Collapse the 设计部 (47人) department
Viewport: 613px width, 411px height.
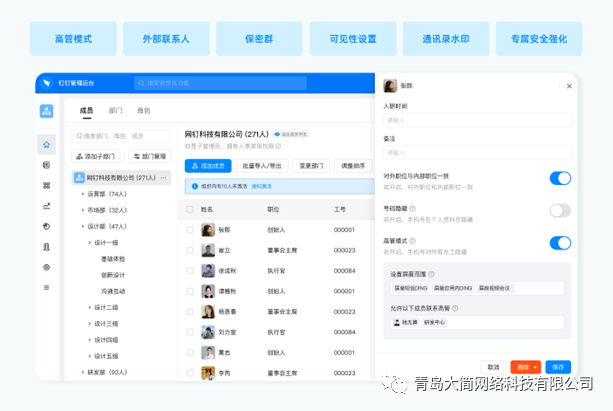coord(82,226)
